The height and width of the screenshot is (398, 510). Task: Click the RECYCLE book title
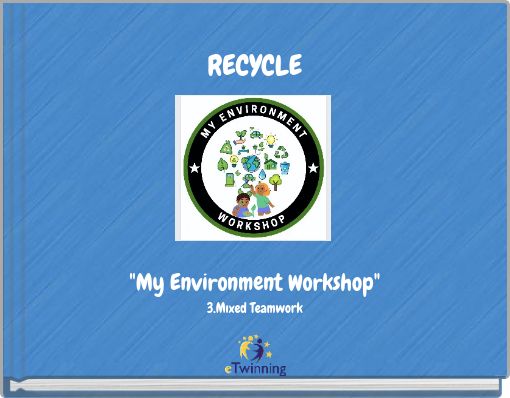pos(255,65)
